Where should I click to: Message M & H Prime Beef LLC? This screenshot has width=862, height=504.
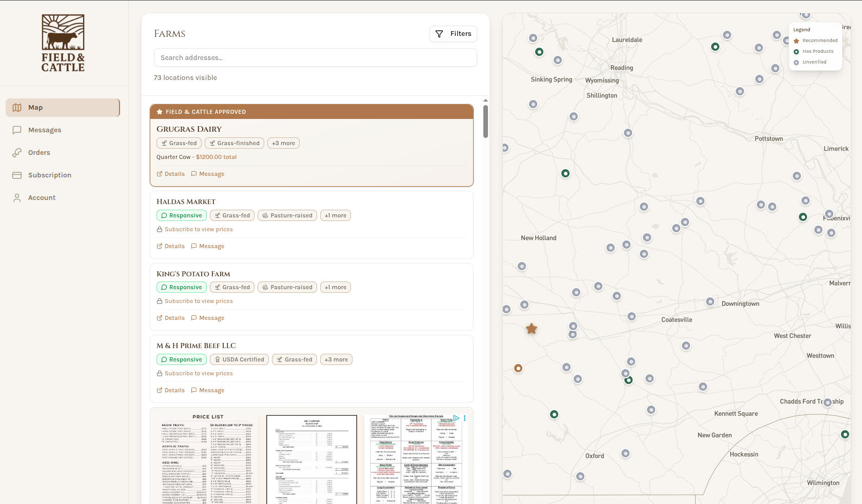[x=208, y=390]
